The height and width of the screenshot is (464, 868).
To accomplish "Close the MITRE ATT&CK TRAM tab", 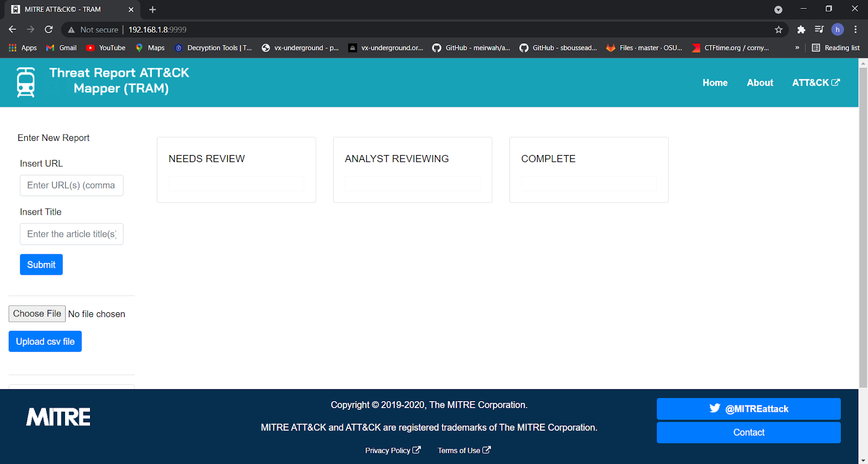I will click(131, 10).
